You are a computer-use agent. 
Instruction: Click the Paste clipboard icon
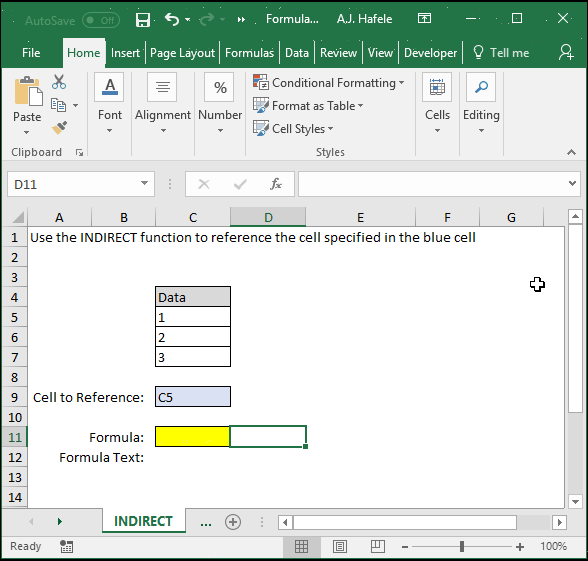click(28, 91)
